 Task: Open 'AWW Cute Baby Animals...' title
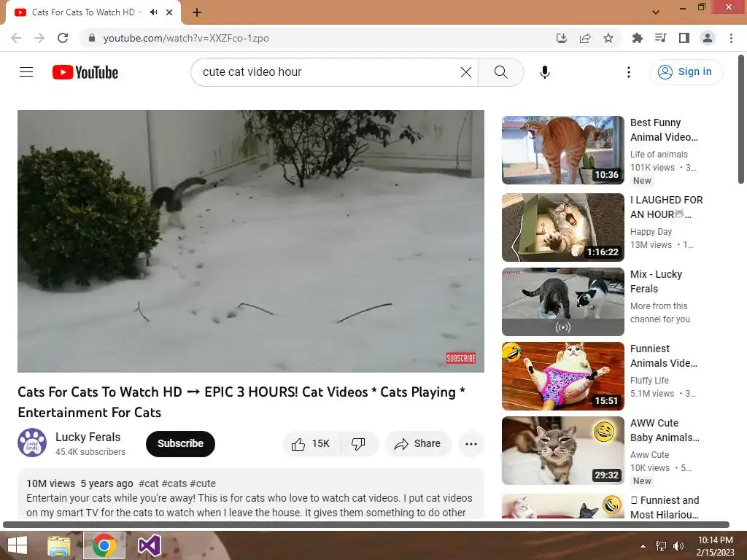click(x=665, y=430)
